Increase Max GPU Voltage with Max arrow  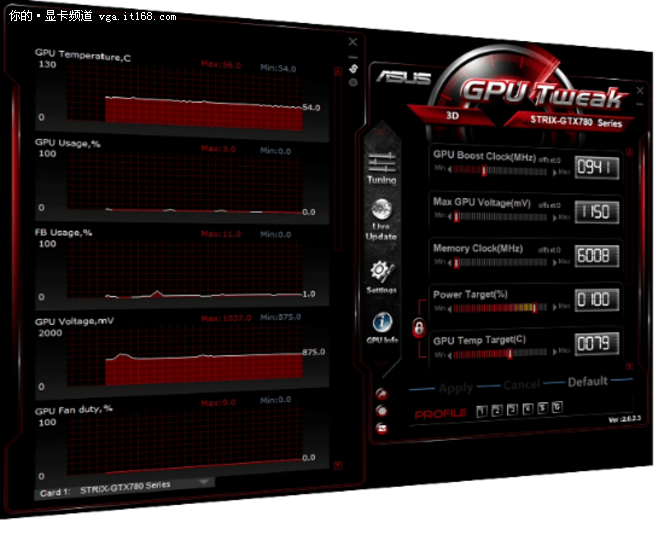pyautogui.click(x=555, y=218)
